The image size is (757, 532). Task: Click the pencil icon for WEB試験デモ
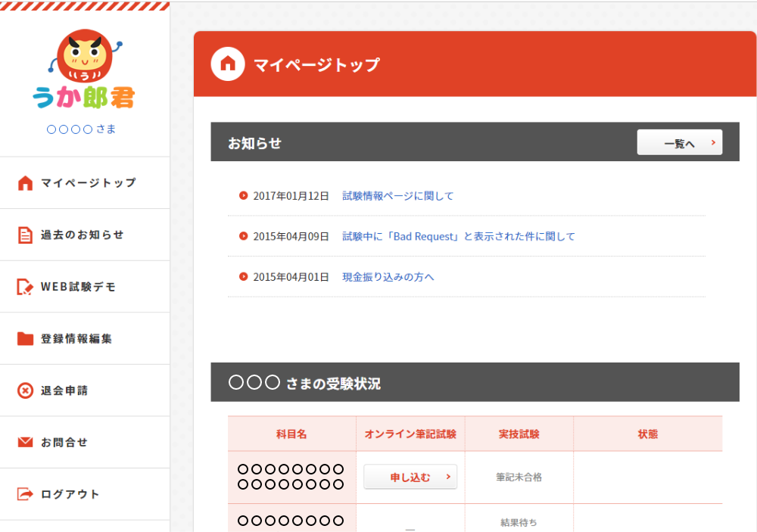(26, 288)
